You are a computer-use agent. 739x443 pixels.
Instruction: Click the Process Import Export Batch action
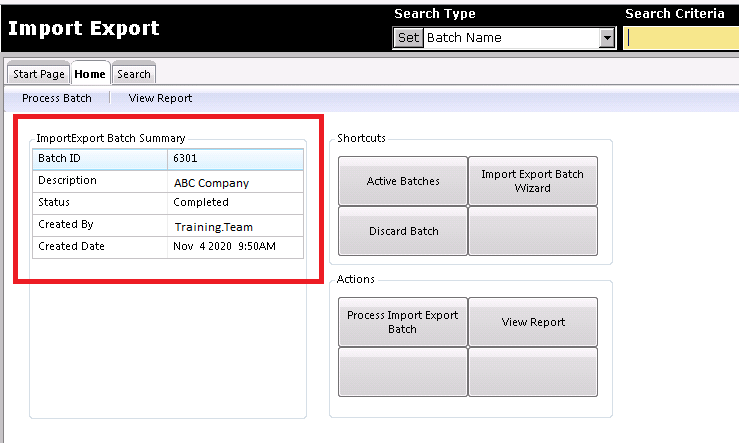pyautogui.click(x=403, y=322)
